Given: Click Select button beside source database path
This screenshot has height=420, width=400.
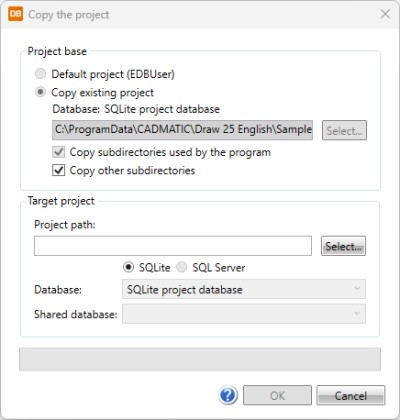Looking at the screenshot, I should 344,130.
